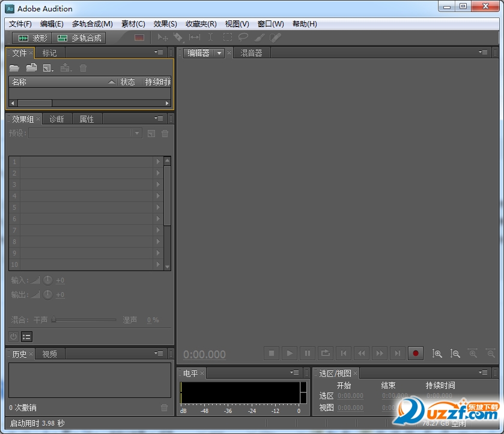
Task: Click the save preset icon in Effects Rack
Action: tap(151, 133)
